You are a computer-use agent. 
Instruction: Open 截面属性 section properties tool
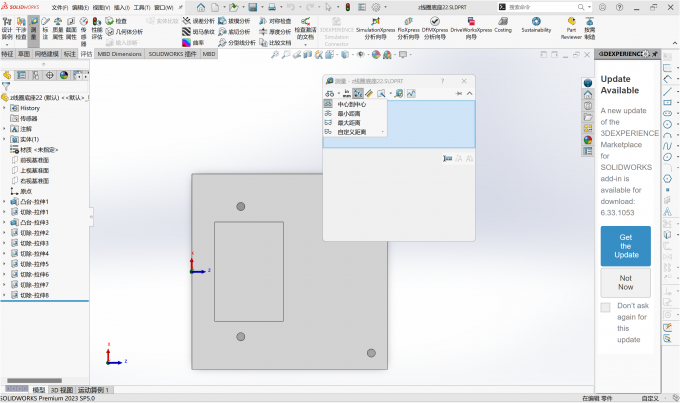click(x=71, y=29)
